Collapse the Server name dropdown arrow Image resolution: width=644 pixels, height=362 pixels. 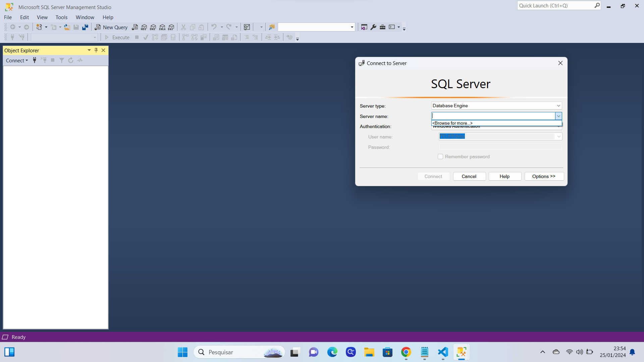tap(558, 116)
